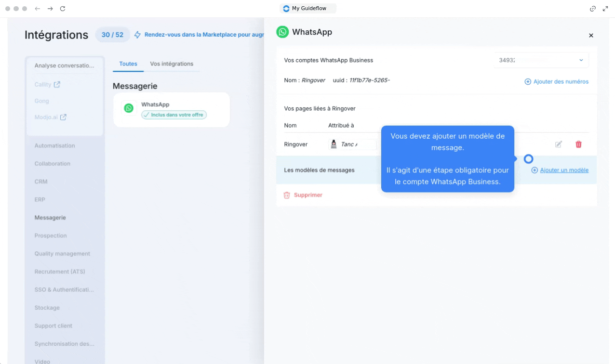Open the WhatsApp integration card
This screenshot has width=615, height=364.
tap(171, 110)
